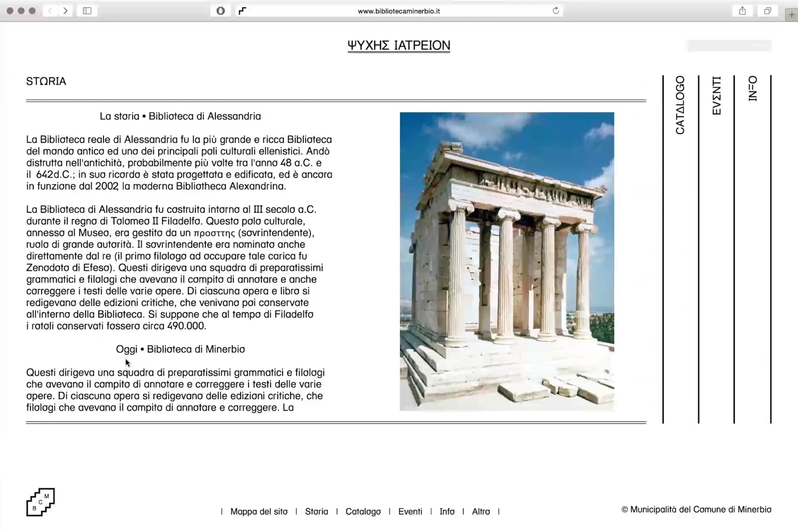Screen dimensions: 798x532
Task: Show all tabs via the overview icon
Action: point(767,11)
